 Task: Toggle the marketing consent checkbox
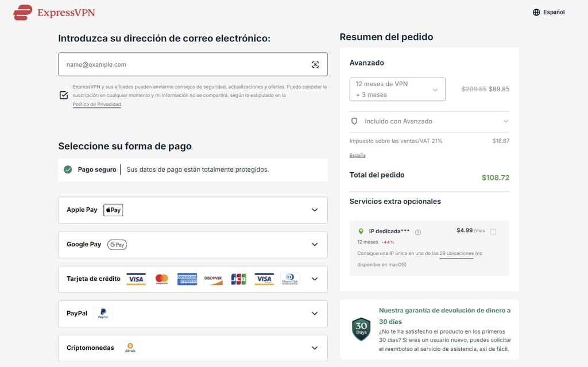pyautogui.click(x=64, y=95)
